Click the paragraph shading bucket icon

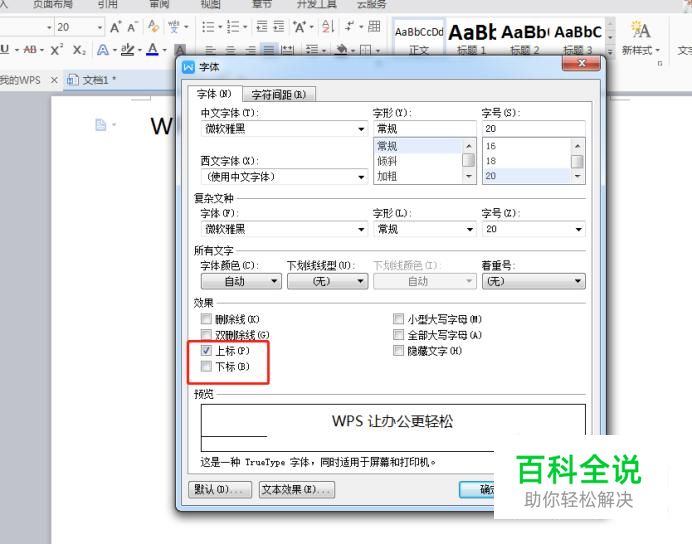(341, 49)
